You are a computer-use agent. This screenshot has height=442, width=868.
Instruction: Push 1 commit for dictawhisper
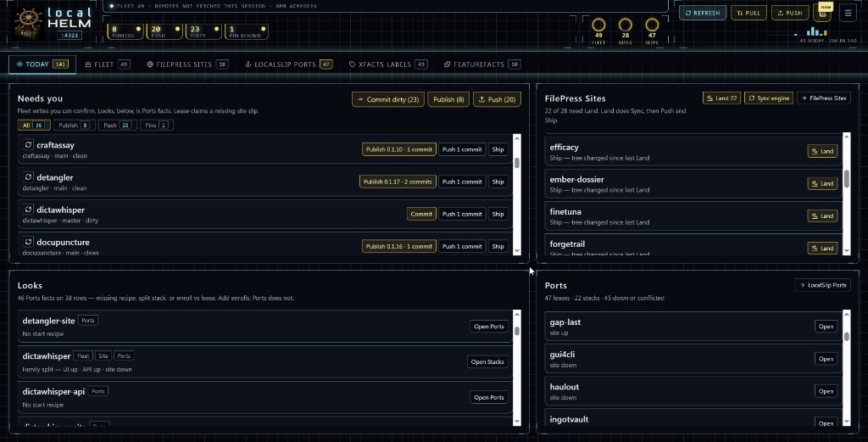[x=462, y=214]
